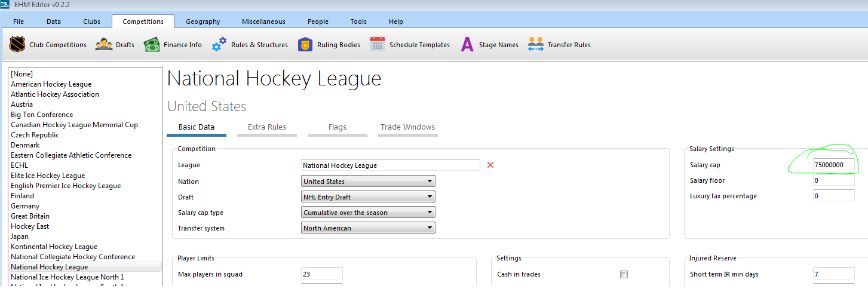Open the Help menu
This screenshot has height=304, width=868.
(396, 22)
